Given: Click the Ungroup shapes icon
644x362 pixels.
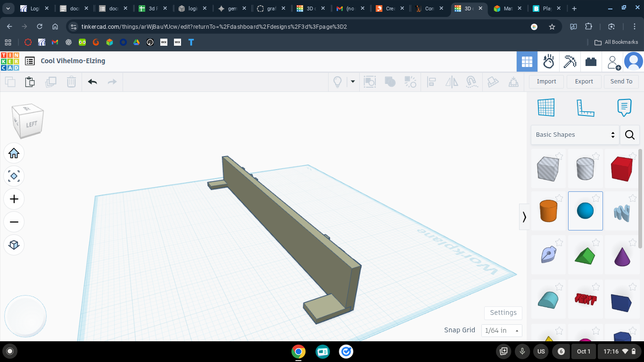Looking at the screenshot, I should point(411,82).
